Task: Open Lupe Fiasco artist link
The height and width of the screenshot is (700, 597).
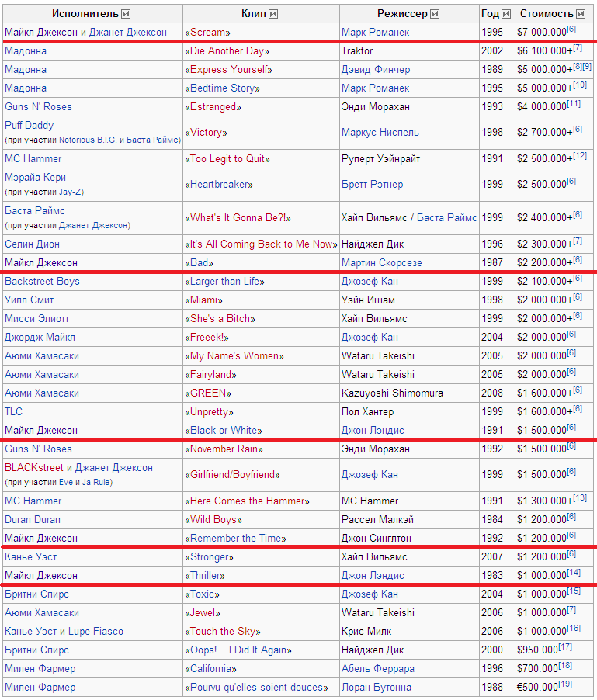Action: tap(95, 632)
